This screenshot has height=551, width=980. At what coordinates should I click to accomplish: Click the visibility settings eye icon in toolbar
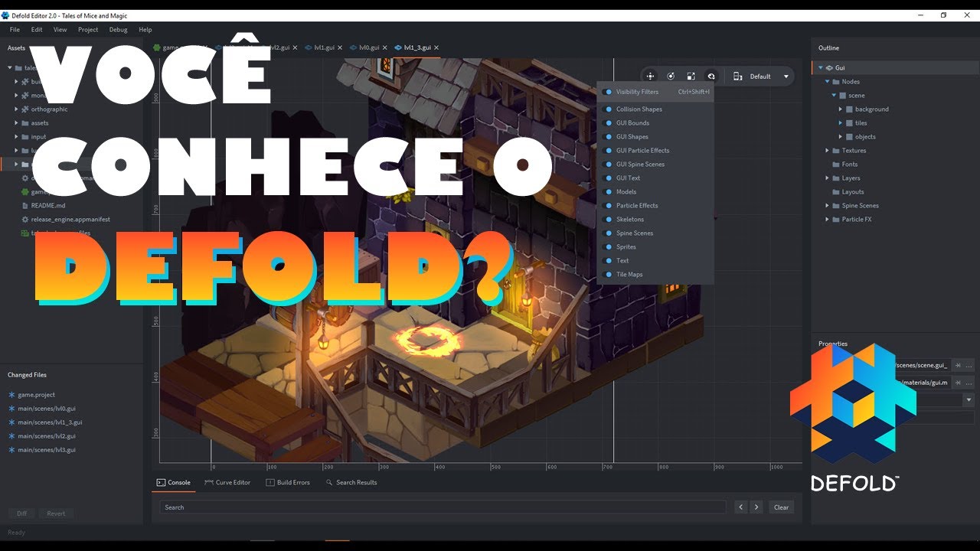711,76
